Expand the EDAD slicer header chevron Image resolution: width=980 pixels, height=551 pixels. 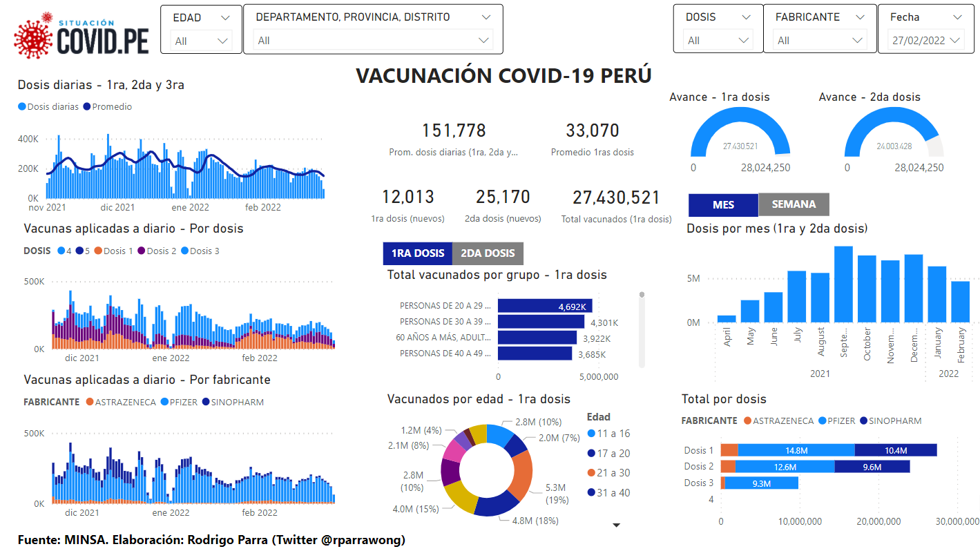[x=225, y=17]
